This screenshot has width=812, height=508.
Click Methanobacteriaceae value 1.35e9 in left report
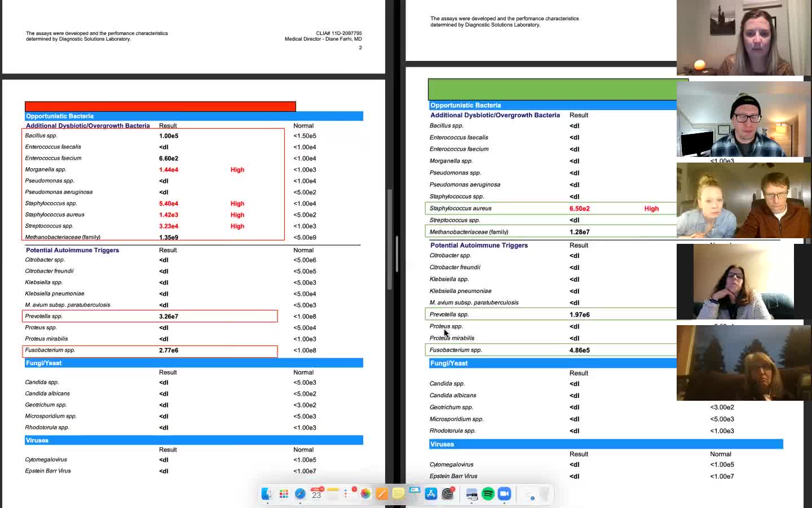(169, 237)
